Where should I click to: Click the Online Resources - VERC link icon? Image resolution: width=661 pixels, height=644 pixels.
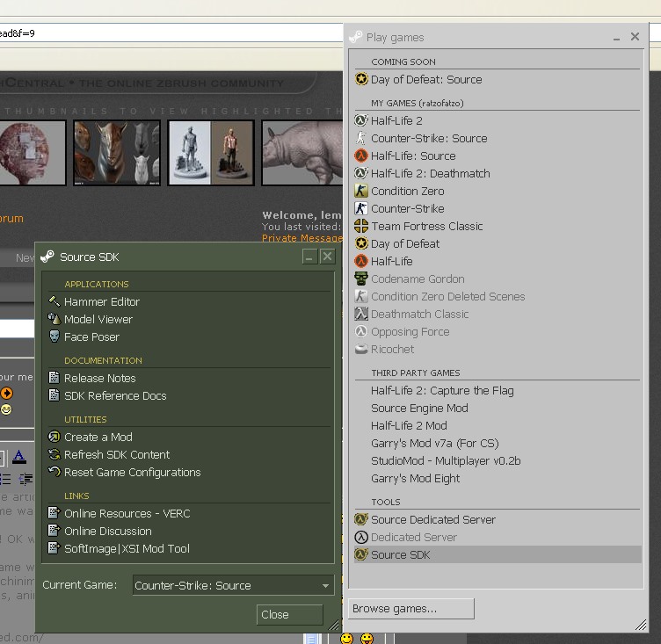(54, 513)
